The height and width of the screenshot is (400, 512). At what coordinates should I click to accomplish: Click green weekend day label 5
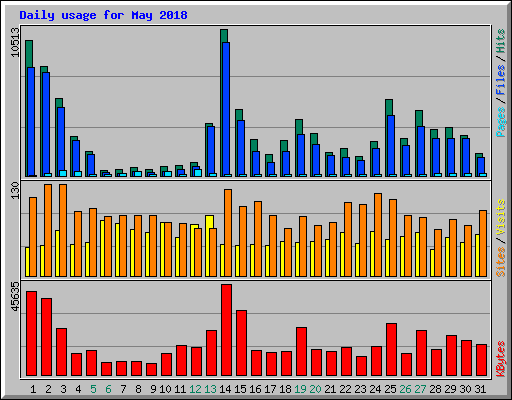(x=93, y=389)
